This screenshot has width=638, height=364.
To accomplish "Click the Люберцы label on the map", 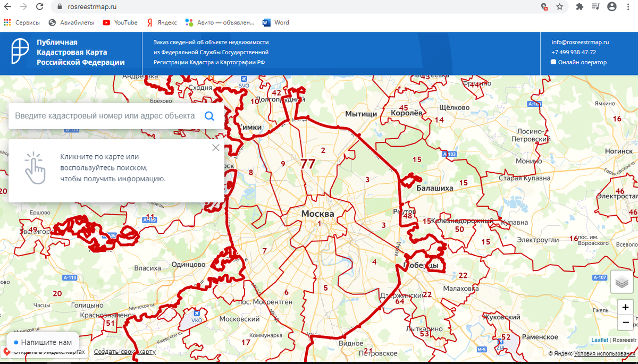I will click(421, 265).
